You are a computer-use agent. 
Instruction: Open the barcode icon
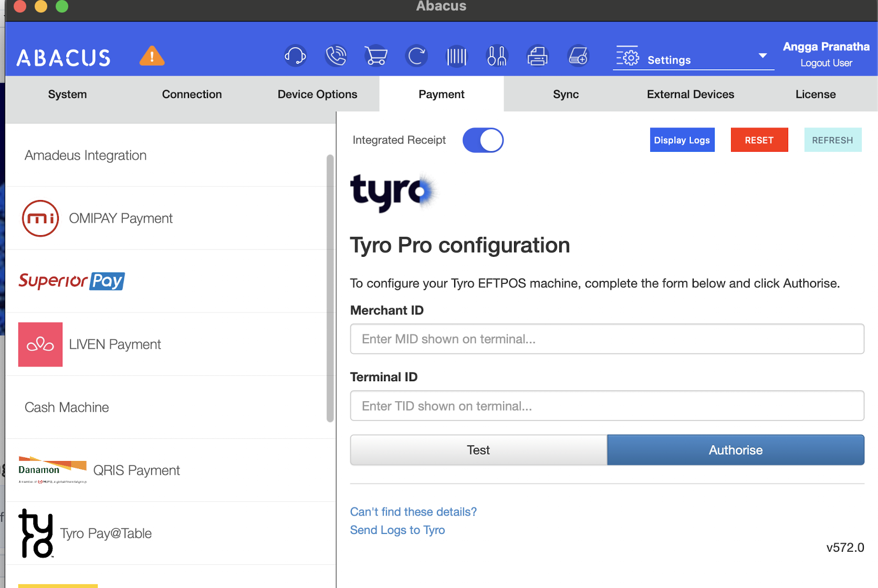(456, 56)
